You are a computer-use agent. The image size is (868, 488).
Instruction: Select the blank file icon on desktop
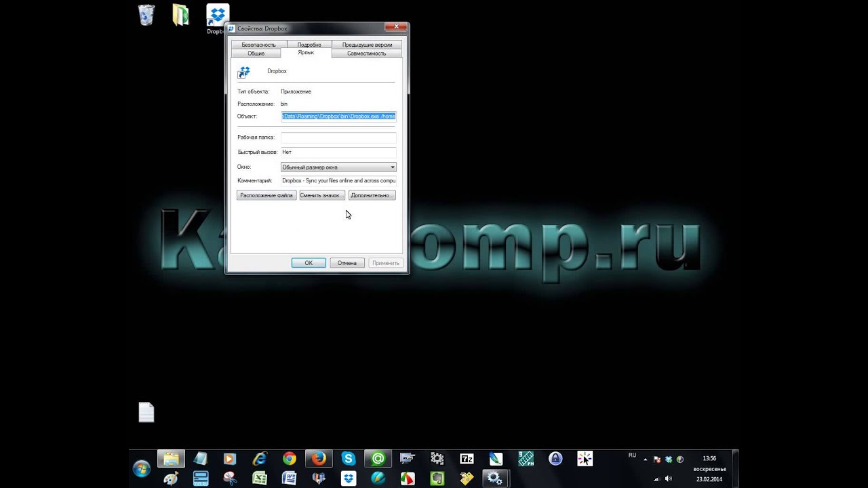(x=146, y=412)
